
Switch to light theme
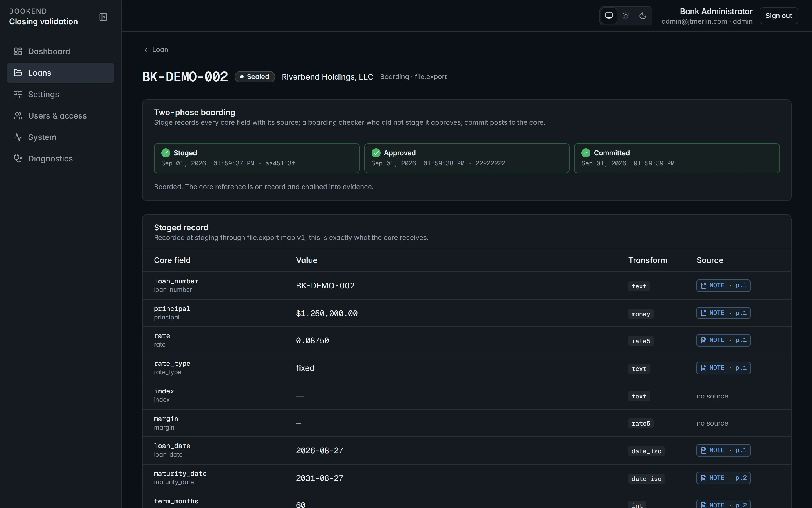tap(626, 16)
